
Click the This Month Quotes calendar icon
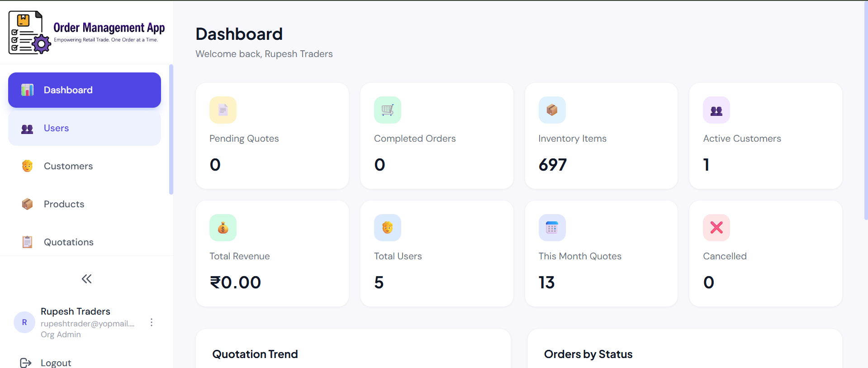tap(552, 228)
